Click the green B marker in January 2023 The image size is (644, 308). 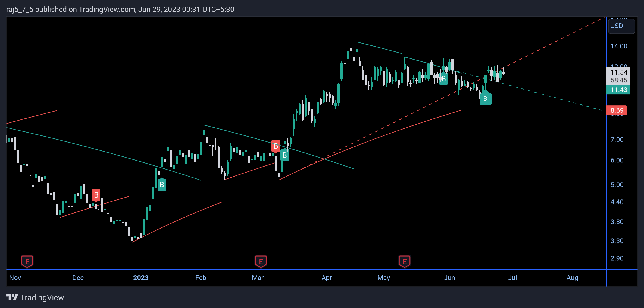point(162,184)
